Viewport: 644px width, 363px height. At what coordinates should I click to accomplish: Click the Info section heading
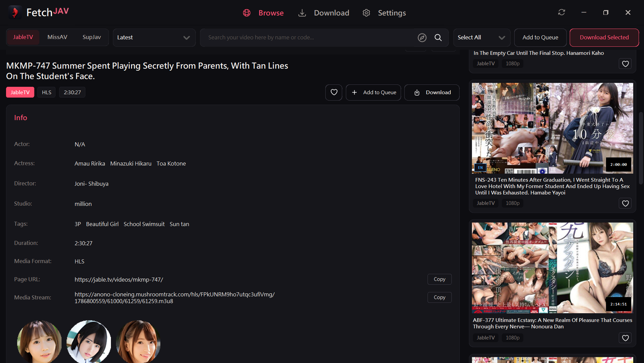tap(21, 118)
